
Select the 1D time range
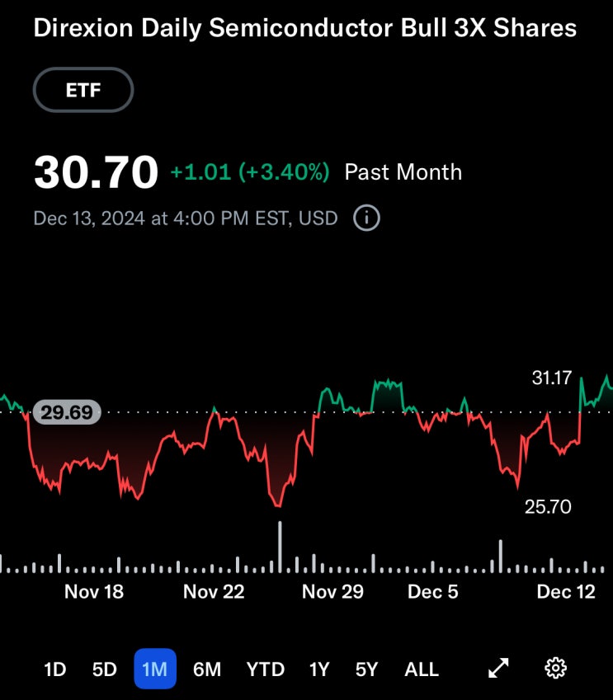click(55, 669)
